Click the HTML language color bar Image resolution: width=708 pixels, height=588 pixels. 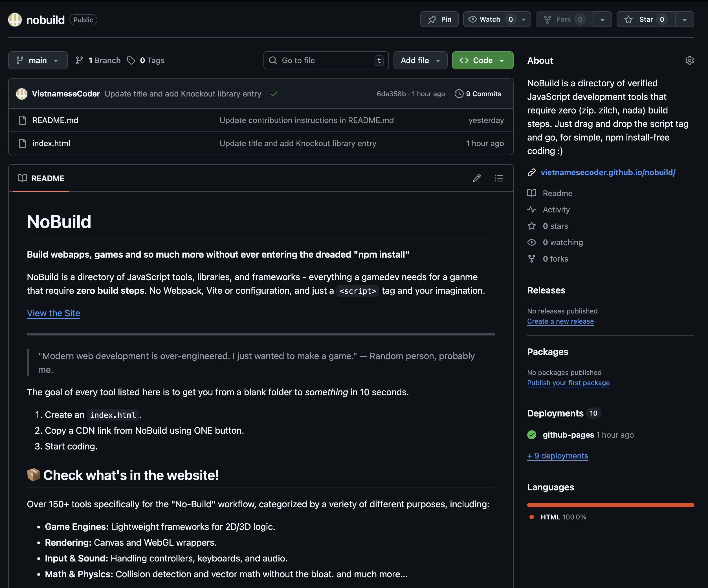tap(610, 505)
